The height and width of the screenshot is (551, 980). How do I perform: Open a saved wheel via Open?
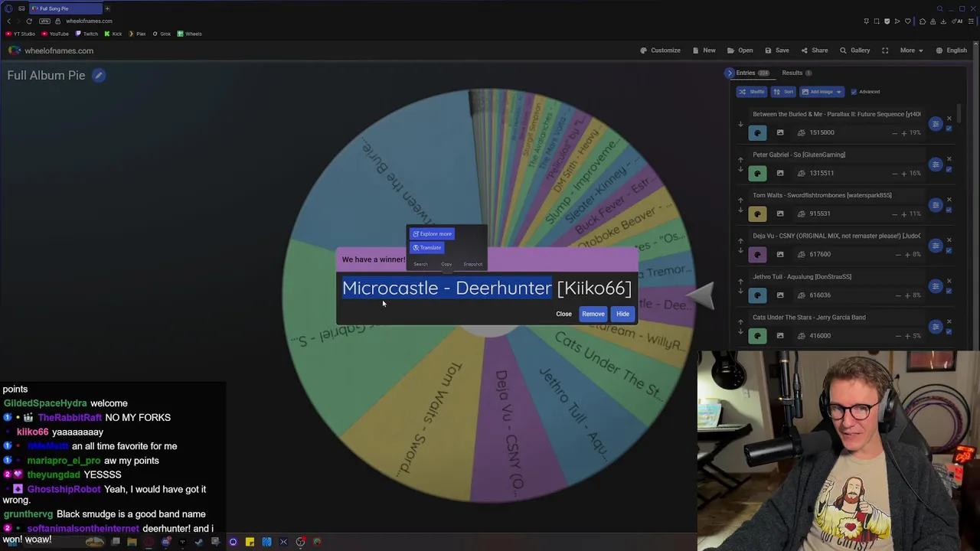(x=740, y=51)
